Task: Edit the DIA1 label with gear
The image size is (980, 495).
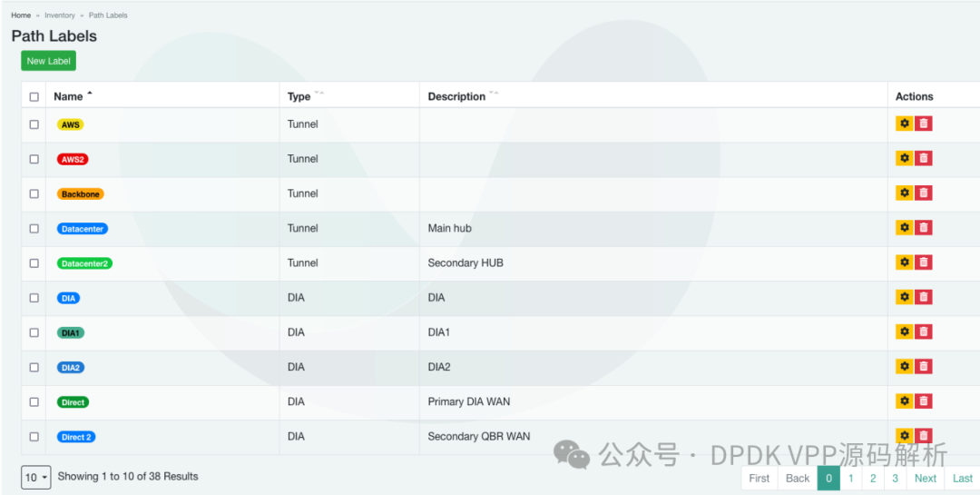Action: click(905, 332)
